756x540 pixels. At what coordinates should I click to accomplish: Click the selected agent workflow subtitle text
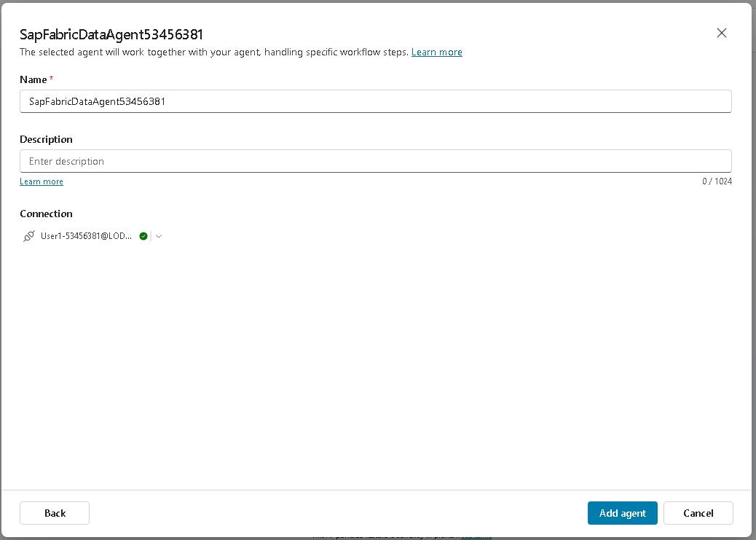(213, 52)
